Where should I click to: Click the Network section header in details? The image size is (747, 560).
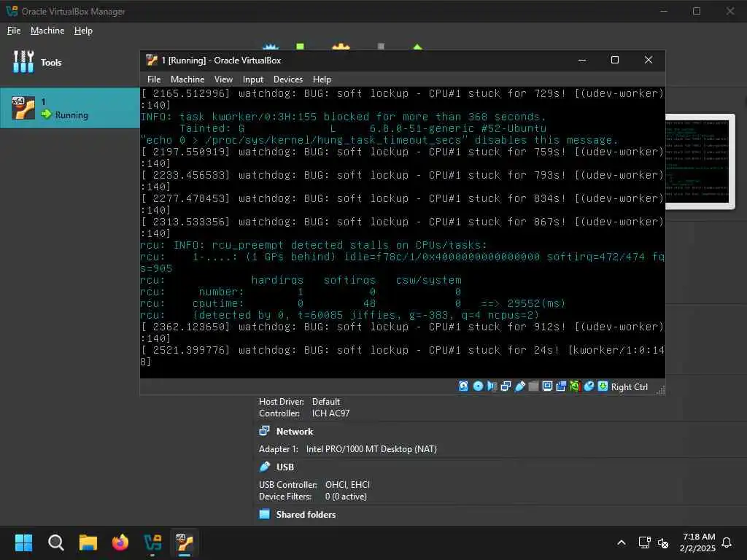(295, 432)
